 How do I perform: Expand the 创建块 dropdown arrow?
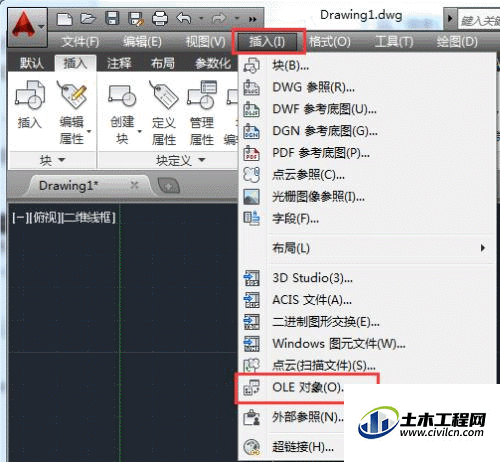pyautogui.click(x=140, y=131)
